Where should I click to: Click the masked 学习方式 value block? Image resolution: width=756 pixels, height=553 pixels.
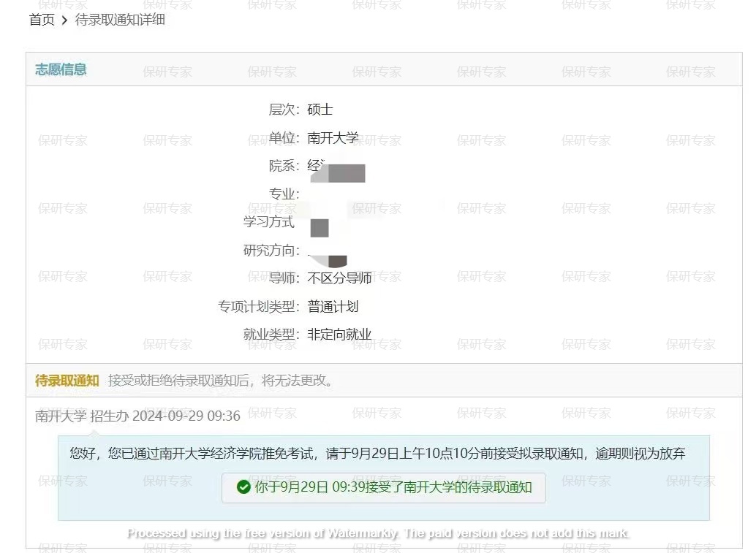pyautogui.click(x=320, y=228)
